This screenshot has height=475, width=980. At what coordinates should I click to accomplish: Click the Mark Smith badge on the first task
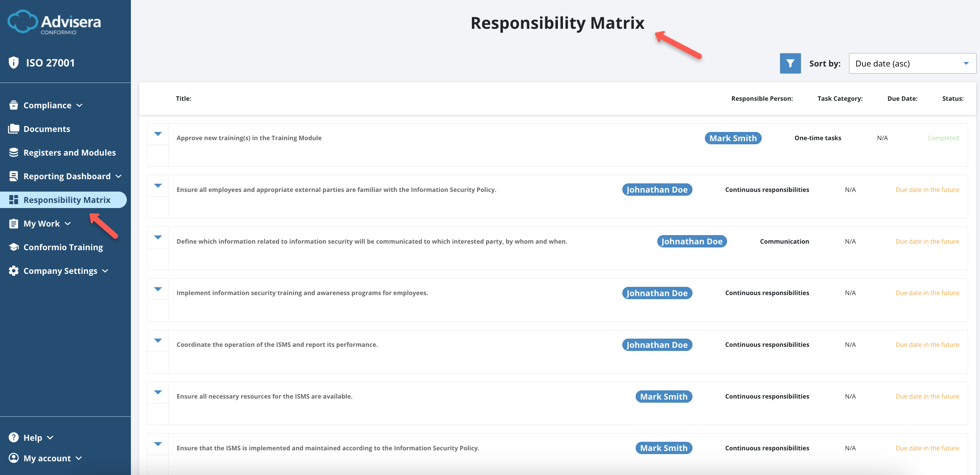[x=733, y=138]
